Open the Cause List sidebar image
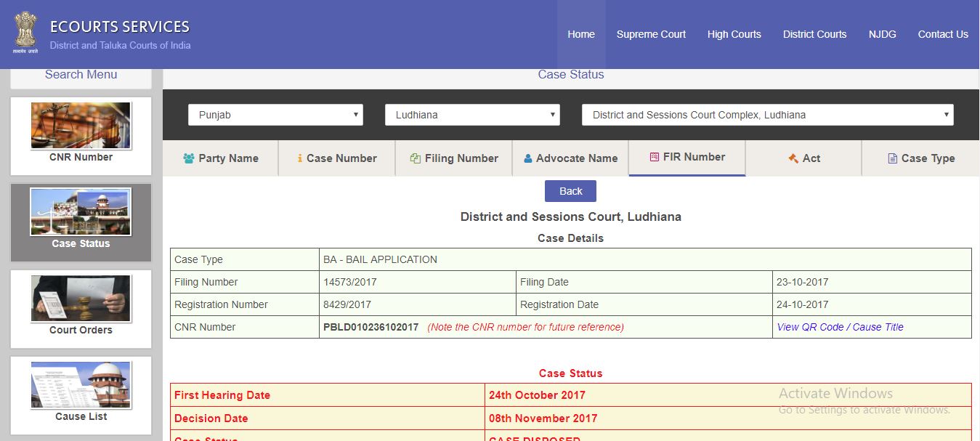This screenshot has width=980, height=441. (x=81, y=385)
